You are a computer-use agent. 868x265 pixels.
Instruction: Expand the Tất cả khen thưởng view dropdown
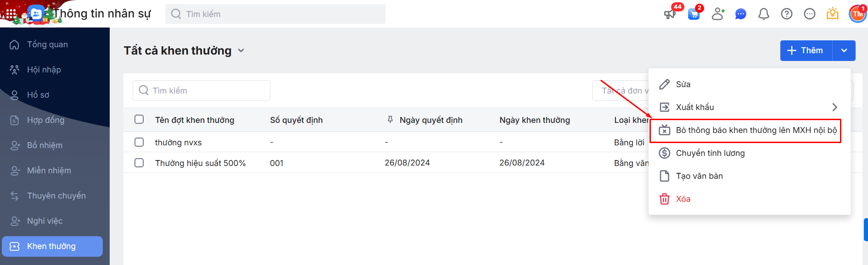[x=241, y=50]
